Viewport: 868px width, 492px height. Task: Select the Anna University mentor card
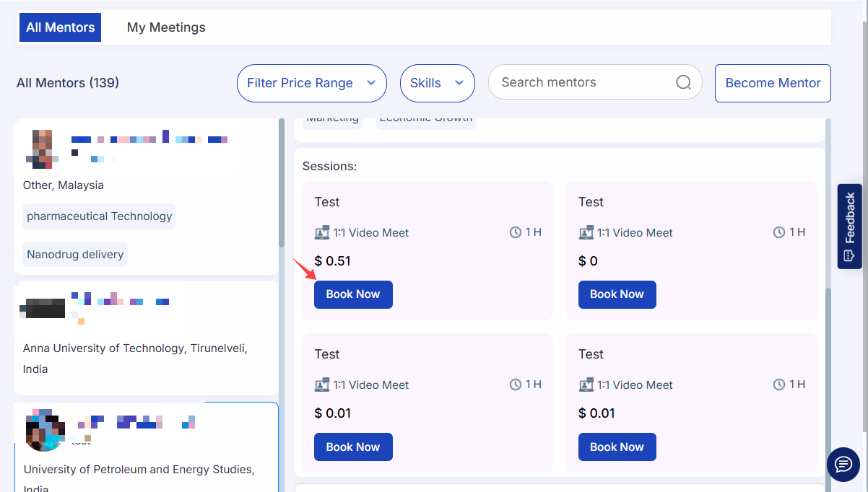(x=146, y=339)
